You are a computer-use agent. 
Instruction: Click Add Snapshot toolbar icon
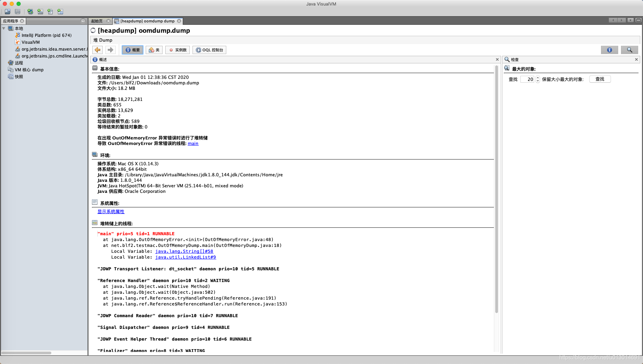(60, 12)
